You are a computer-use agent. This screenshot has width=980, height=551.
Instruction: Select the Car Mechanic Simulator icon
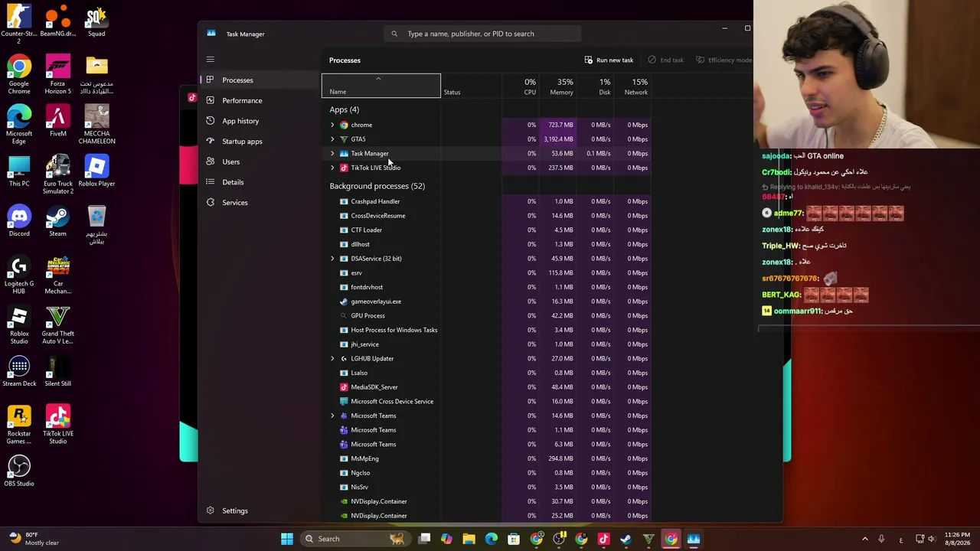(58, 274)
